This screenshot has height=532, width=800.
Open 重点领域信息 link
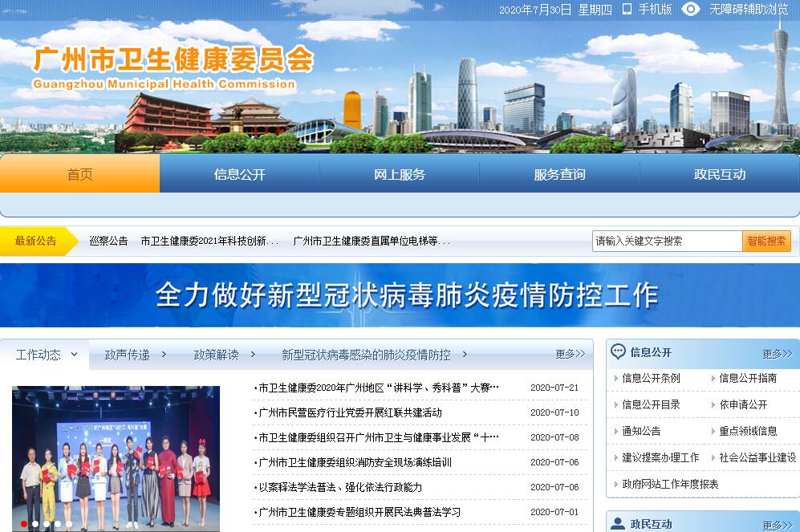pos(748,431)
